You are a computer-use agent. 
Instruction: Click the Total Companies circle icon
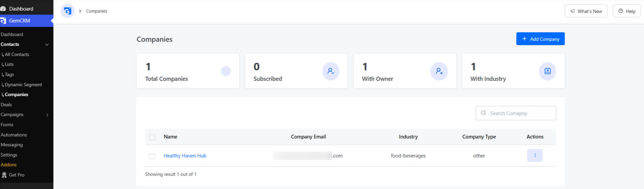click(x=226, y=71)
